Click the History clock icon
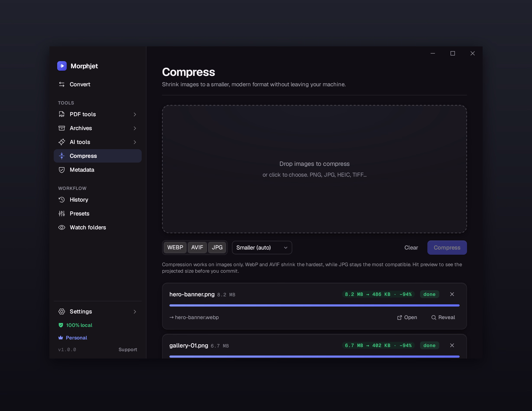Image resolution: width=532 pixels, height=411 pixels. pyautogui.click(x=62, y=200)
